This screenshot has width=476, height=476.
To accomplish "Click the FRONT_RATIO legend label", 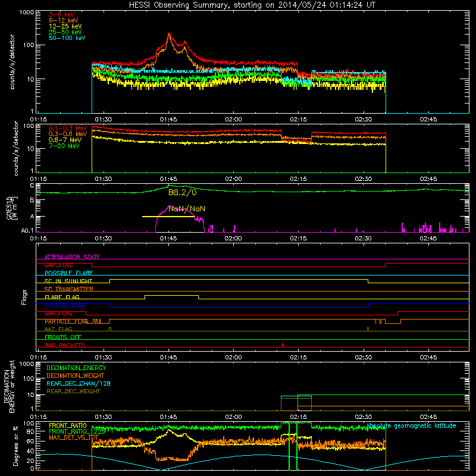I will [68, 425].
